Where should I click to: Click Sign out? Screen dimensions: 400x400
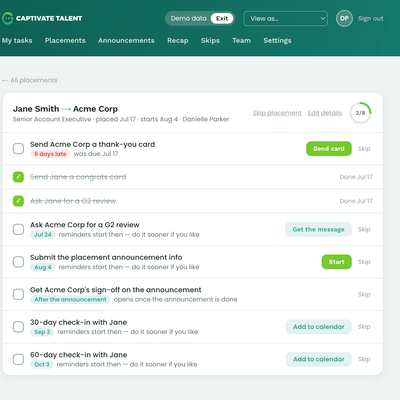coord(371,19)
